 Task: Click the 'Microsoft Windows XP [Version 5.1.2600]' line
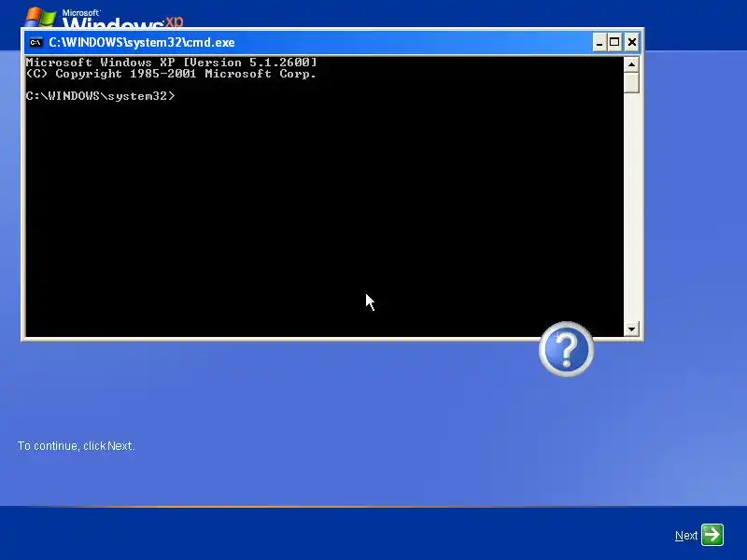[171, 63]
